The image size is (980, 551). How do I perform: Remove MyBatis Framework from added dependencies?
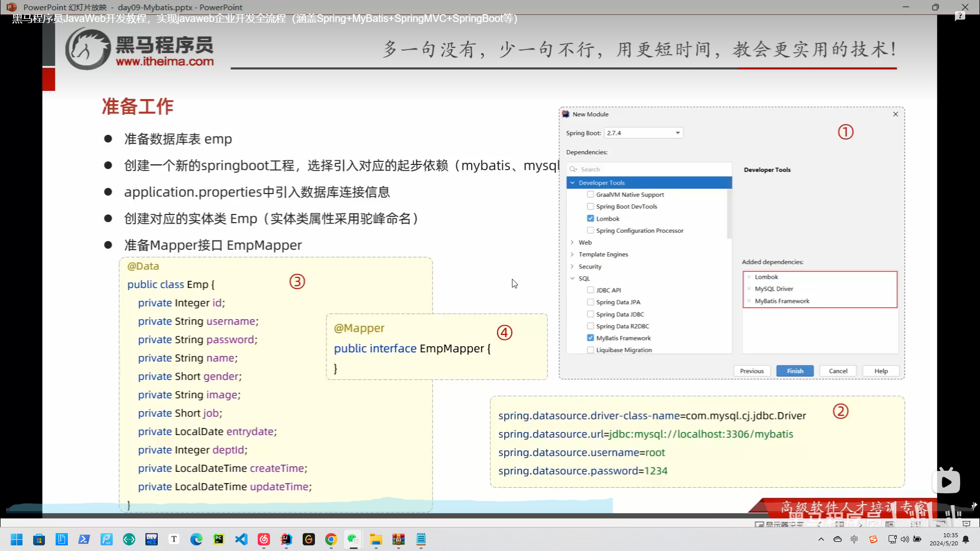(749, 301)
